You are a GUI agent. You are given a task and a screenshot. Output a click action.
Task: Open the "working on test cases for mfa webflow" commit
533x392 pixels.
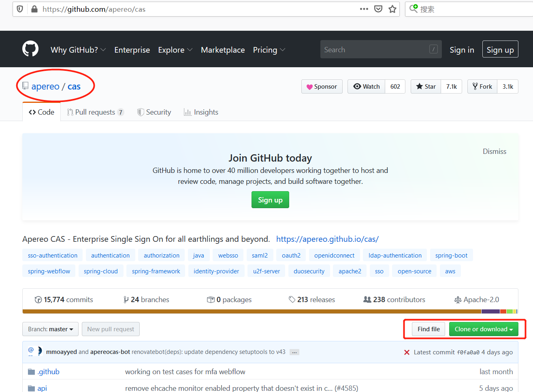tap(185, 372)
